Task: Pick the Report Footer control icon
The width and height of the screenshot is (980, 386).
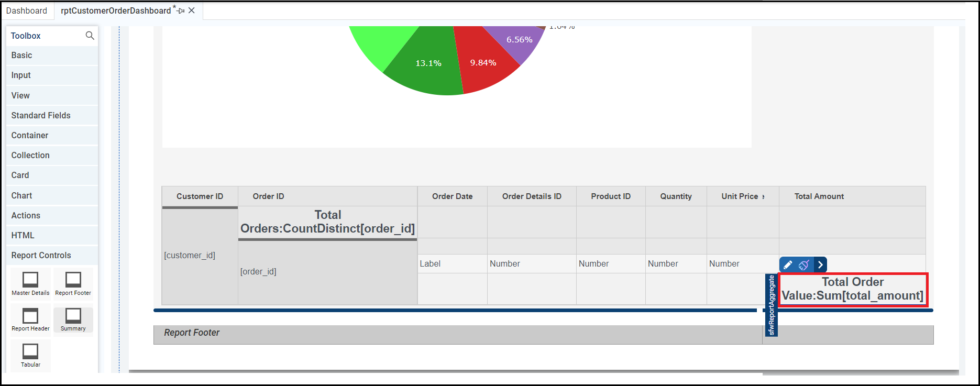Action: (x=73, y=279)
